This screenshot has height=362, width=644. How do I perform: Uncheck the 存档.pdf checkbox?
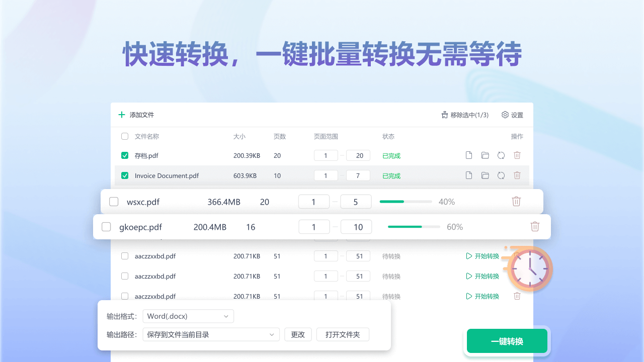pyautogui.click(x=124, y=155)
